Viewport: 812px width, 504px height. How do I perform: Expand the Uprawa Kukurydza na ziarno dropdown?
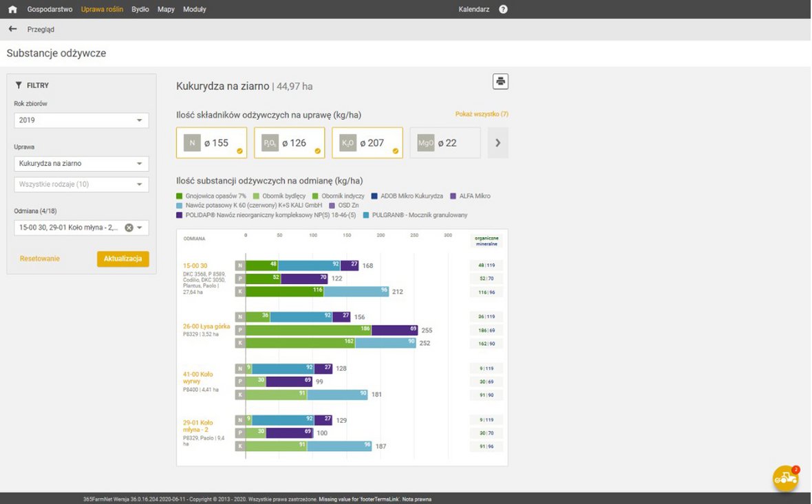81,164
